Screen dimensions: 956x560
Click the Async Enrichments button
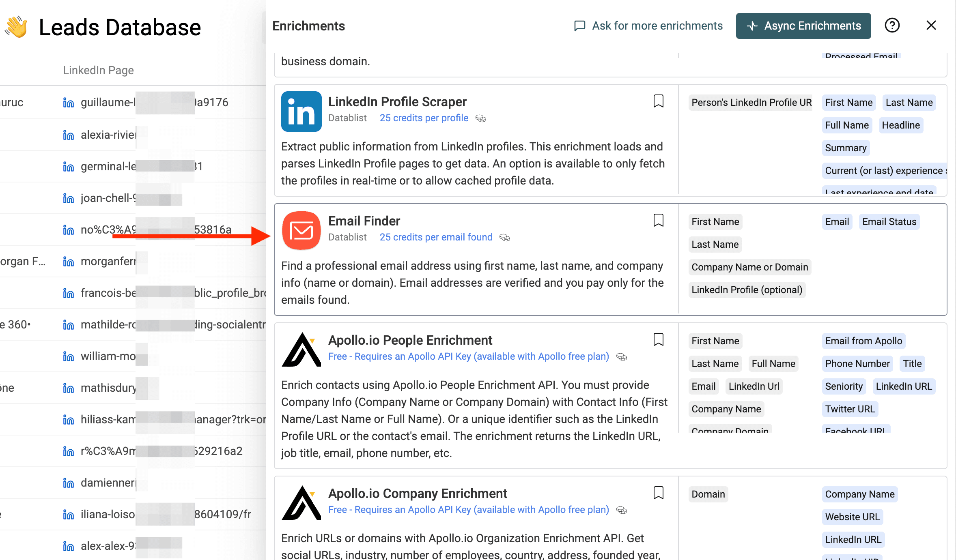(803, 26)
